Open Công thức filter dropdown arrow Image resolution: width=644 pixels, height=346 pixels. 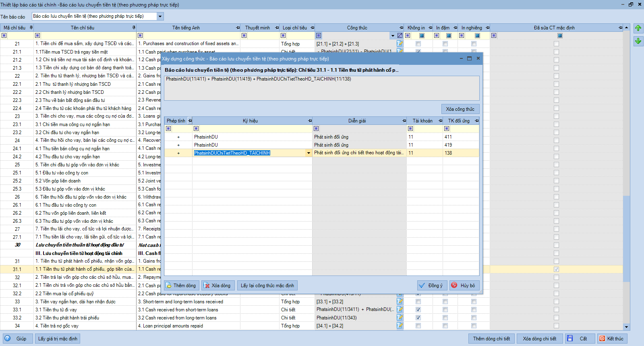(x=393, y=35)
